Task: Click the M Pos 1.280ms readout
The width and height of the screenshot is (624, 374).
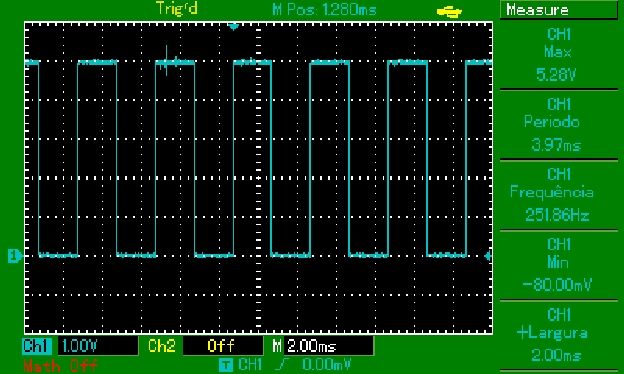Action: pyautogui.click(x=324, y=10)
